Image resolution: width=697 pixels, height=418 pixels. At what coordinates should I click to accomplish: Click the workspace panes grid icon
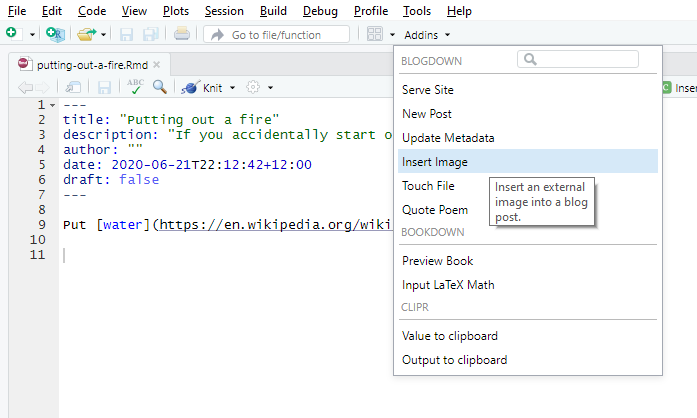374,34
